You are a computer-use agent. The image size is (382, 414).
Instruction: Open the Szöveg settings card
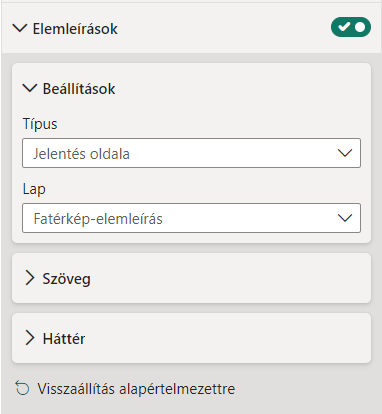pyautogui.click(x=191, y=278)
